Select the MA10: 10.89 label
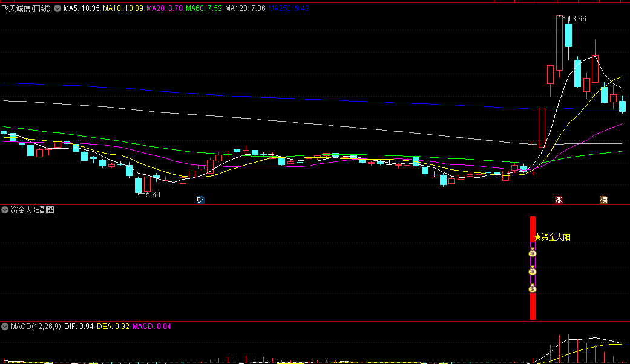Image resolution: width=630 pixels, height=364 pixels. (x=123, y=8)
